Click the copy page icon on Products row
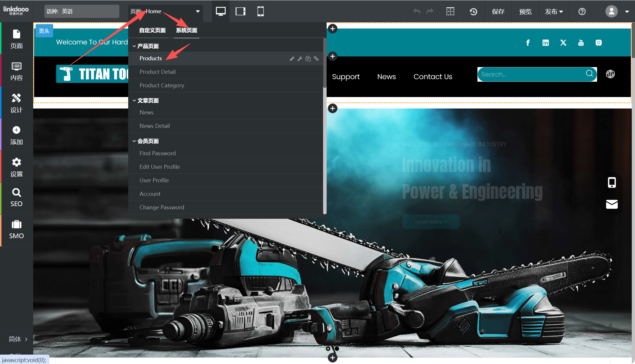This screenshot has height=364, width=635. tap(308, 59)
